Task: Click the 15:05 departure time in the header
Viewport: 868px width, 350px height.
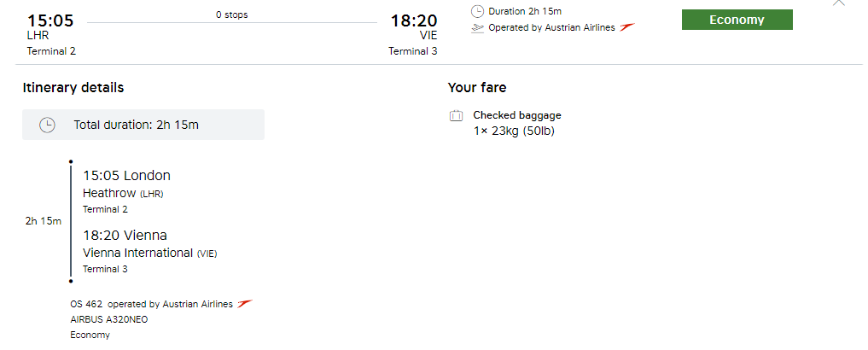Action: [50, 20]
